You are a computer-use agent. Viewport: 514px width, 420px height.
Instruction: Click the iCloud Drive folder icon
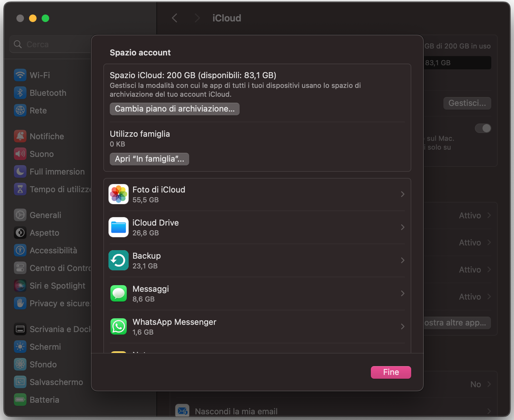(118, 227)
